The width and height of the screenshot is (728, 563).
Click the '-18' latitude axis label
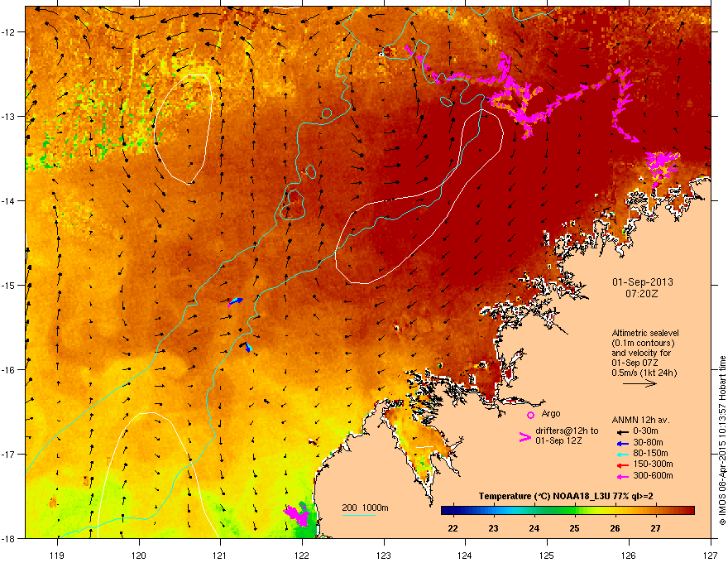click(8, 538)
